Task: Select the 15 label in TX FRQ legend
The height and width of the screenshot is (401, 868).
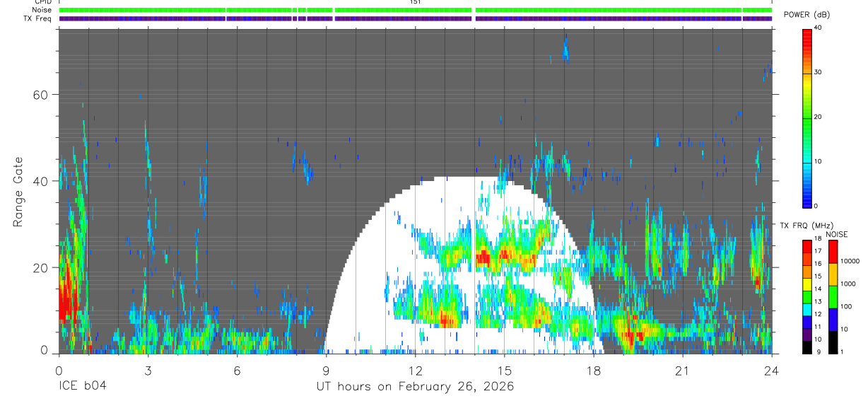Action: [x=818, y=277]
